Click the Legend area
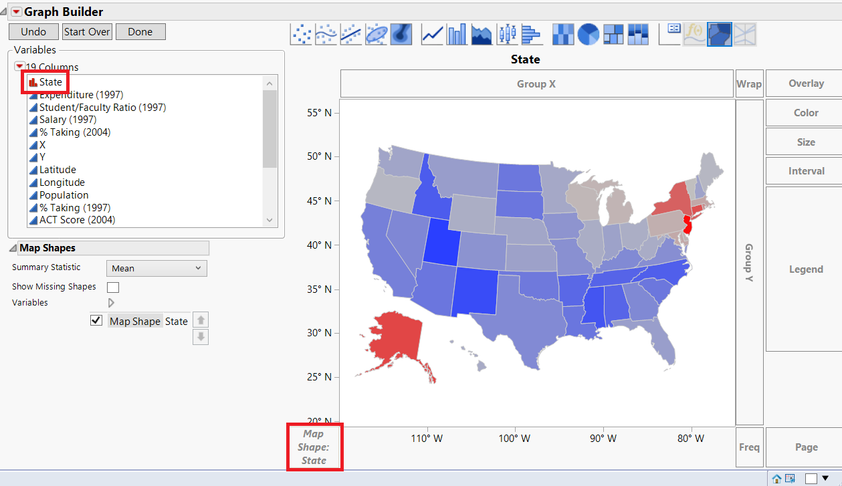The height and width of the screenshot is (486, 842). [x=806, y=269]
